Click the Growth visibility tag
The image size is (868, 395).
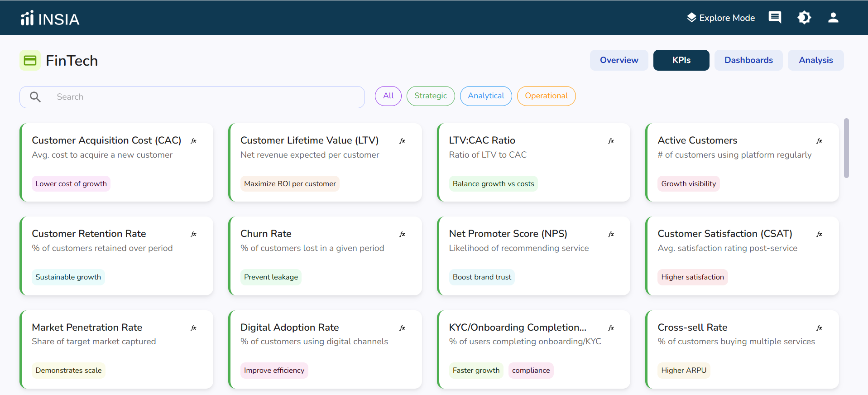pyautogui.click(x=688, y=183)
